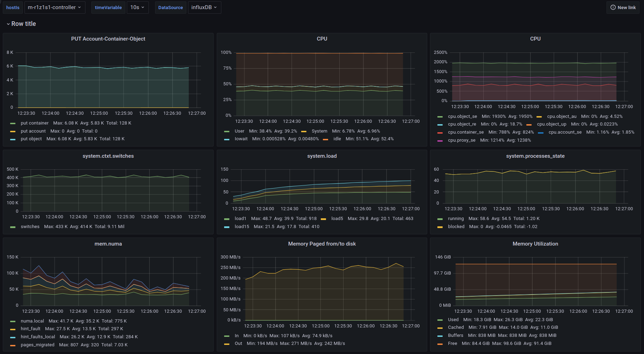Toggle the idle series in CPU legend

pyautogui.click(x=337, y=139)
